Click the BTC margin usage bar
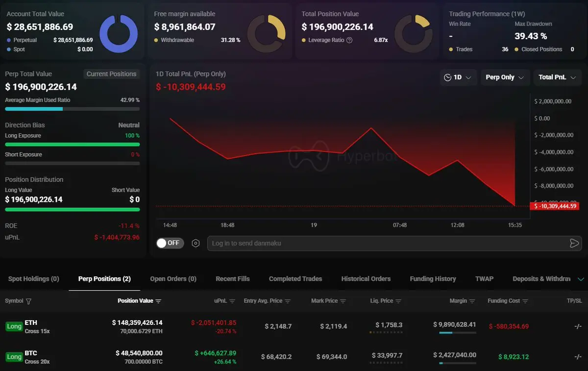This screenshot has height=371, width=588. point(457,363)
